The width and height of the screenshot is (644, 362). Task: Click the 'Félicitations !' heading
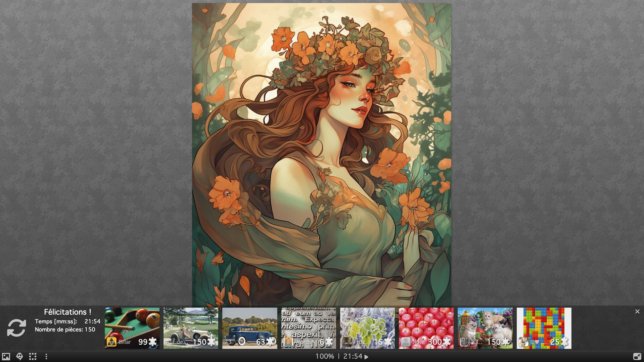(x=67, y=312)
